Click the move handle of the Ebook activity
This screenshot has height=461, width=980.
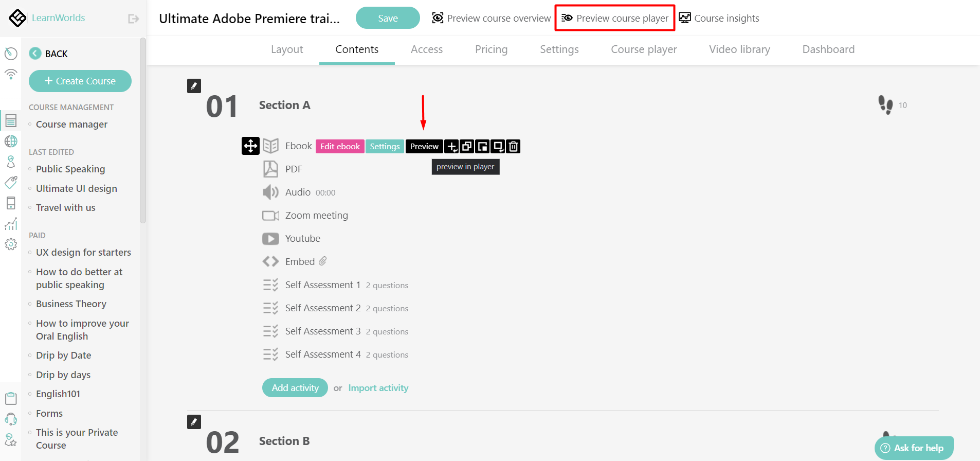[x=250, y=146]
